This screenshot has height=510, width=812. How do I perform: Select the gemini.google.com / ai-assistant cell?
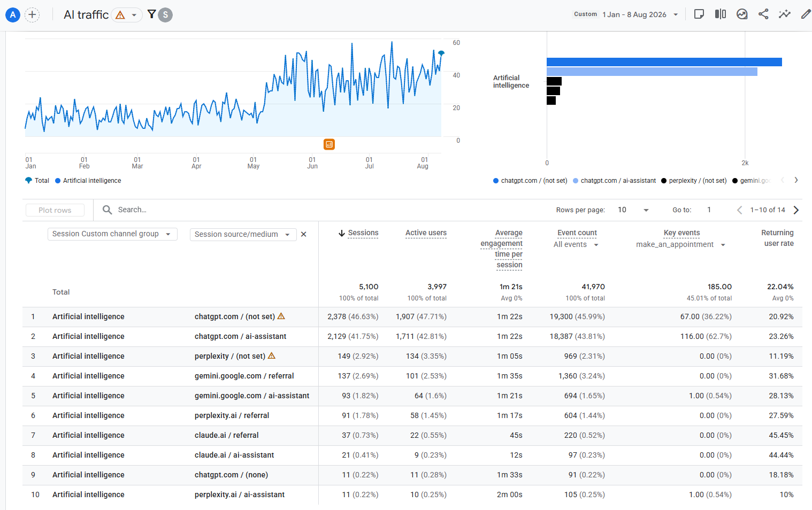click(252, 396)
